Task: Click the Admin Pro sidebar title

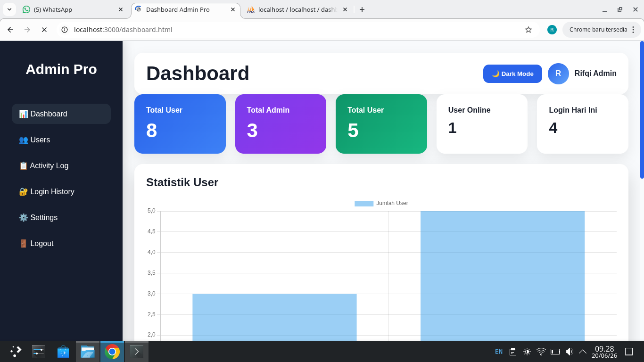Action: [x=61, y=69]
